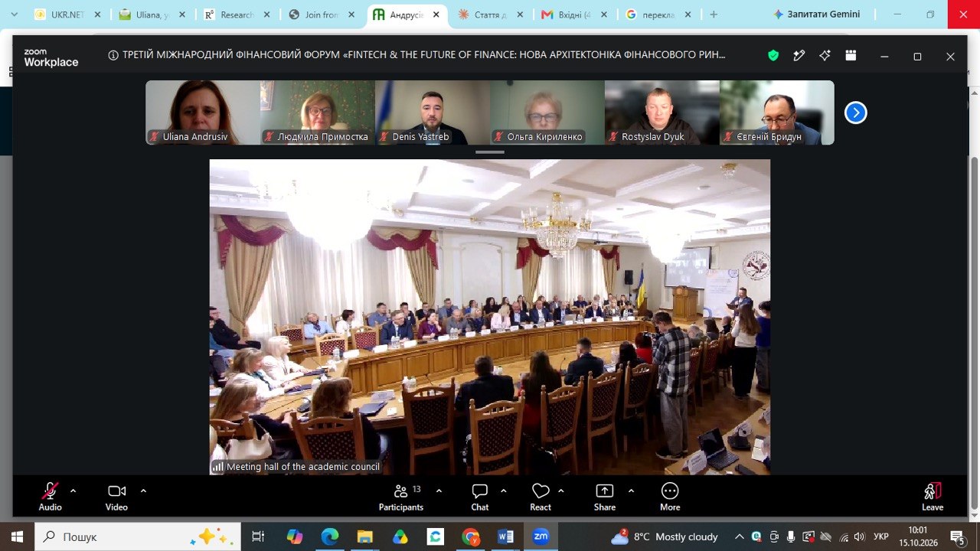Show next participants with the blue arrow
The image size is (980, 551).
click(855, 113)
